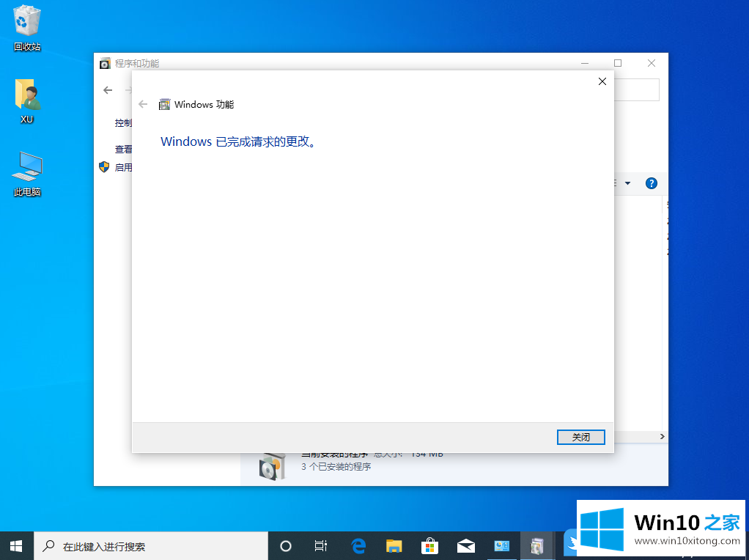Click the shield icon beside 启用
This screenshot has width=749, height=560.
click(x=103, y=167)
